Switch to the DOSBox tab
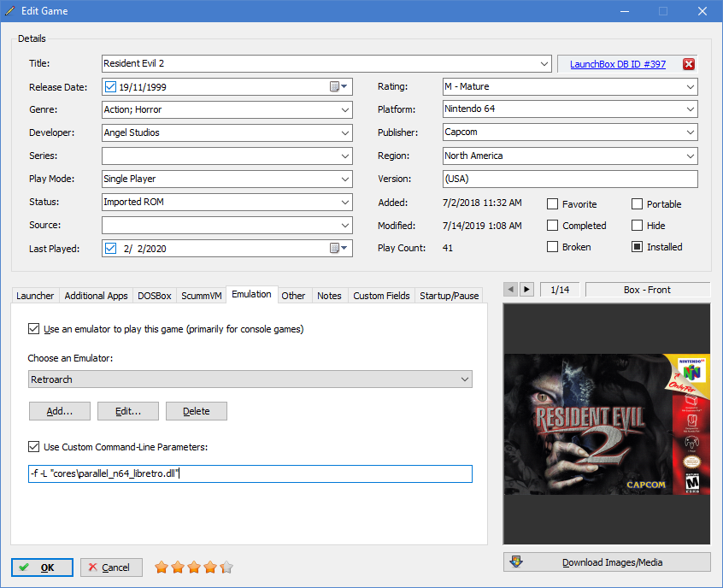Screen dimensions: 723x588 pyautogui.click(x=155, y=296)
